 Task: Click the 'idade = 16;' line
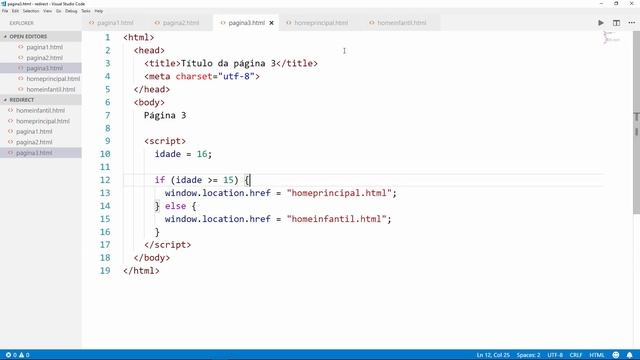click(183, 154)
